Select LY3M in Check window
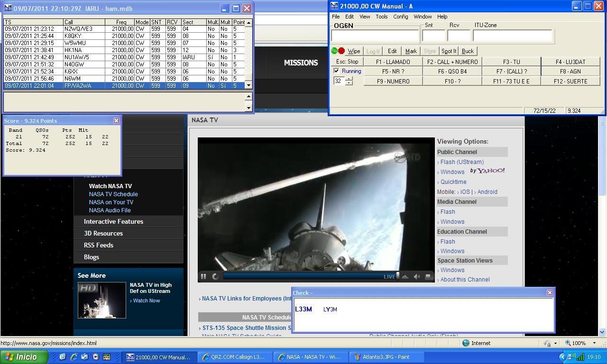This screenshot has height=364, width=607. click(330, 309)
